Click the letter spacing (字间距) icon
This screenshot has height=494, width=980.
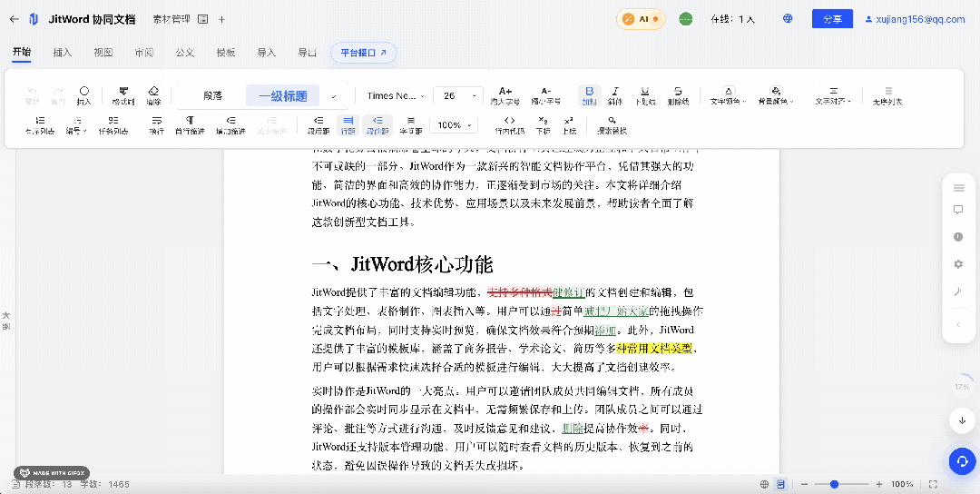point(411,125)
